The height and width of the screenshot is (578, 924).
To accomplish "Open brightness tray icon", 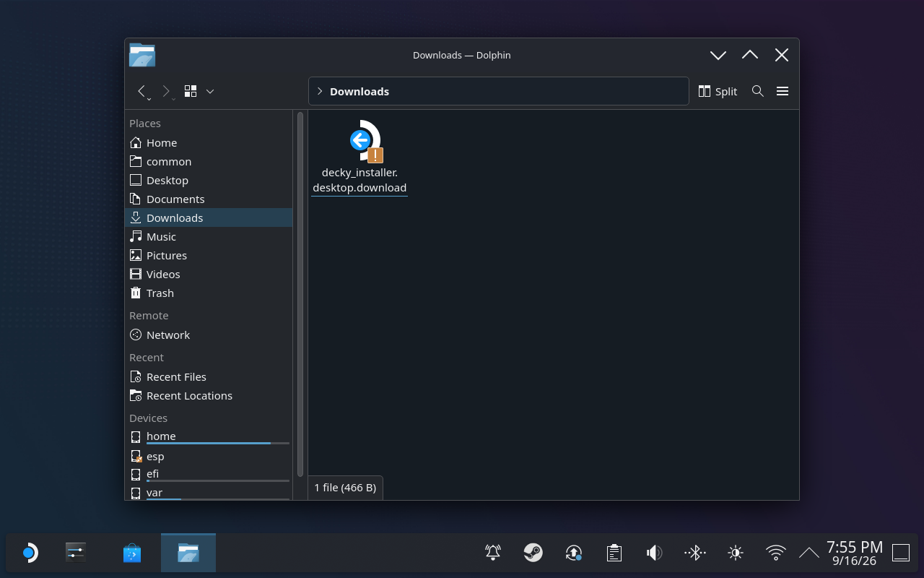I will click(x=736, y=553).
